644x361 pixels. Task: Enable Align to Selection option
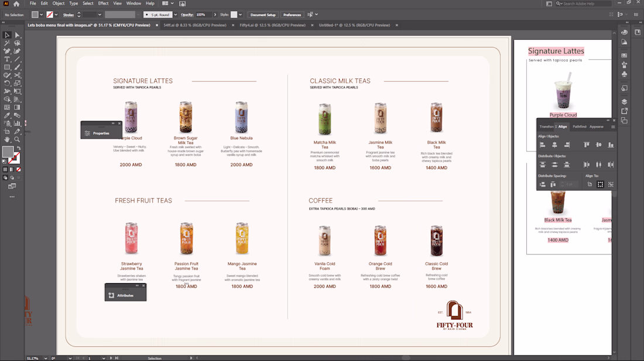601,185
